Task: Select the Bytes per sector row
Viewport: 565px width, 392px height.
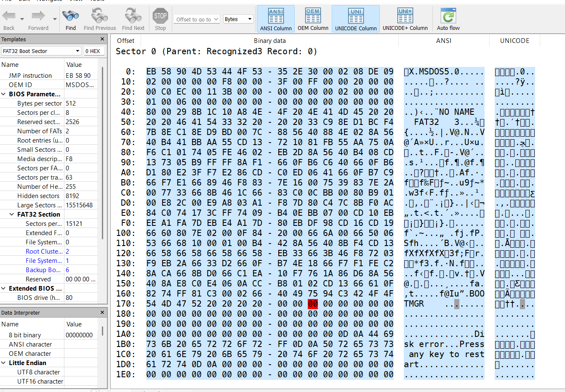Action: click(x=49, y=103)
